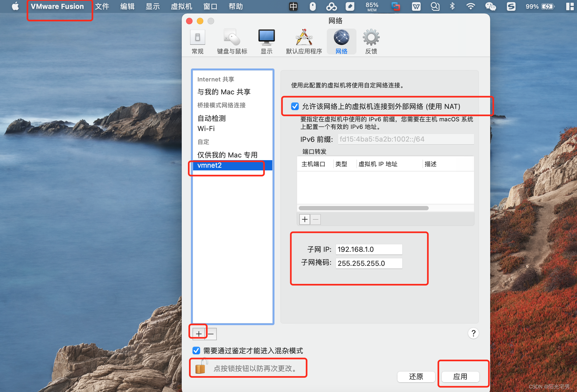The width and height of the screenshot is (577, 392).
Task: Click the pen note menu bar icon
Action: [350, 6]
